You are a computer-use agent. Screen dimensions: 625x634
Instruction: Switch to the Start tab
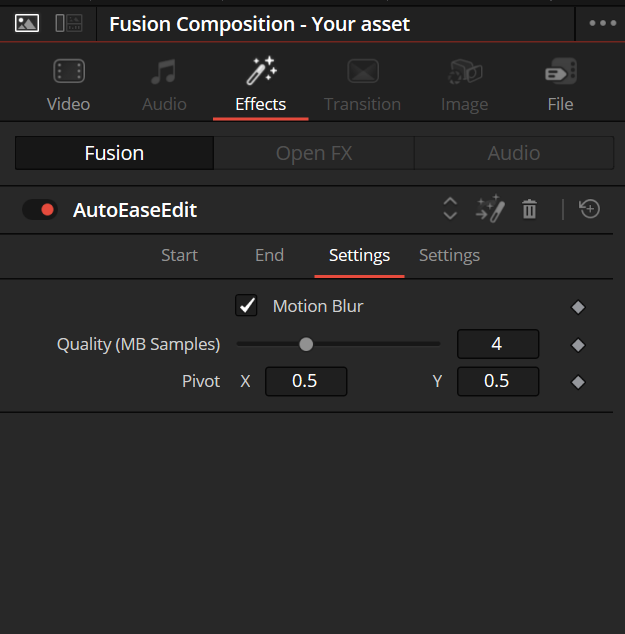coord(179,255)
